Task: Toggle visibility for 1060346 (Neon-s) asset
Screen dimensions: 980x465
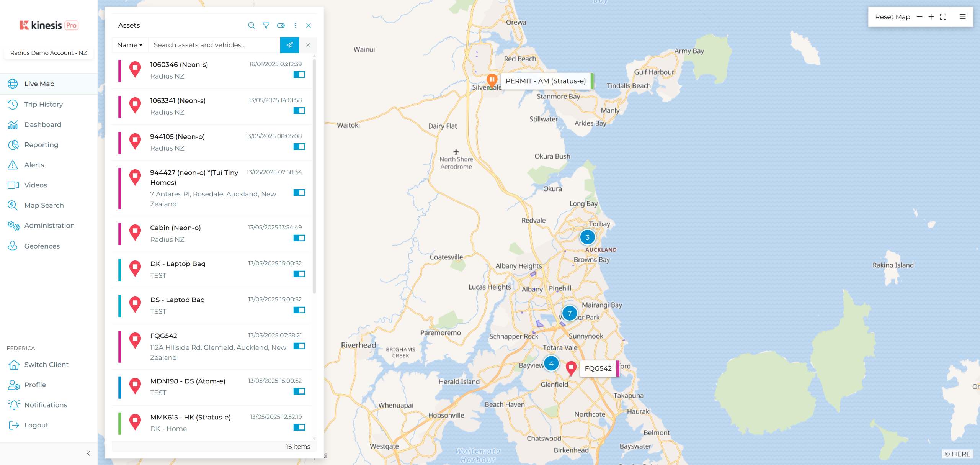Action: pyautogui.click(x=299, y=75)
